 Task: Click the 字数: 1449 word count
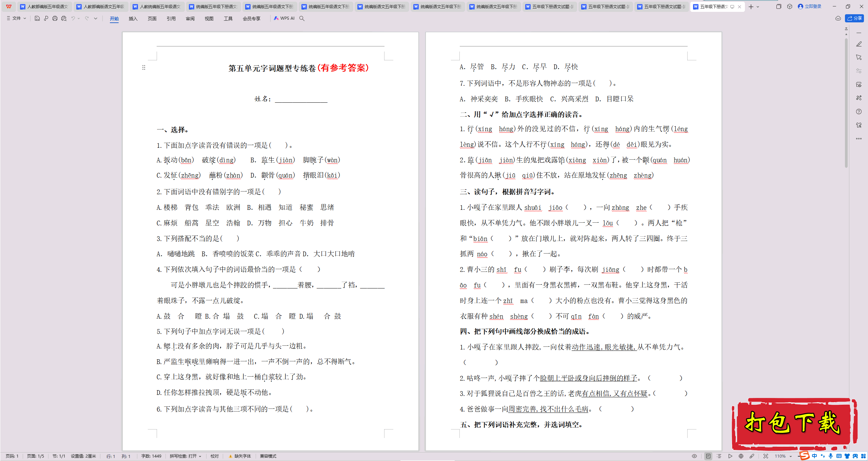tap(152, 456)
